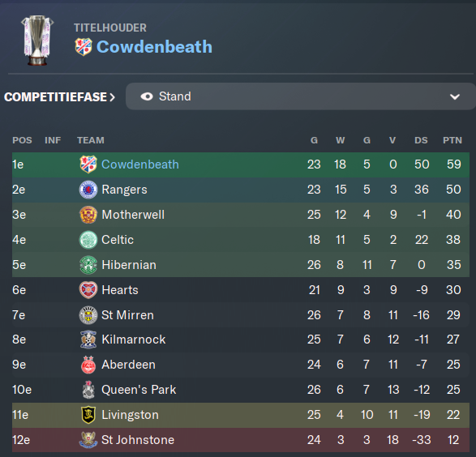This screenshot has height=457, width=476.
Task: Expand the dropdown chevron arrow
Action: pyautogui.click(x=454, y=97)
